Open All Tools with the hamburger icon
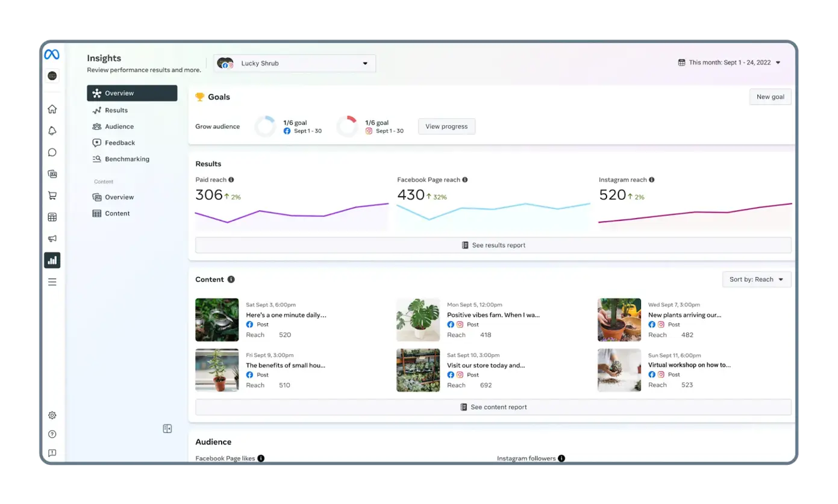The image size is (838, 504). click(52, 281)
